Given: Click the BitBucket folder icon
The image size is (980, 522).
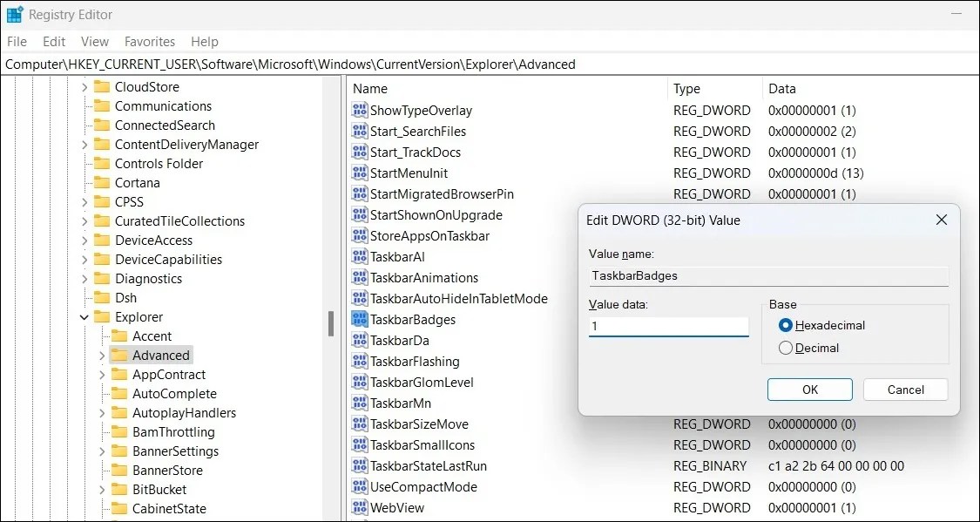Looking at the screenshot, I should 119,490.
